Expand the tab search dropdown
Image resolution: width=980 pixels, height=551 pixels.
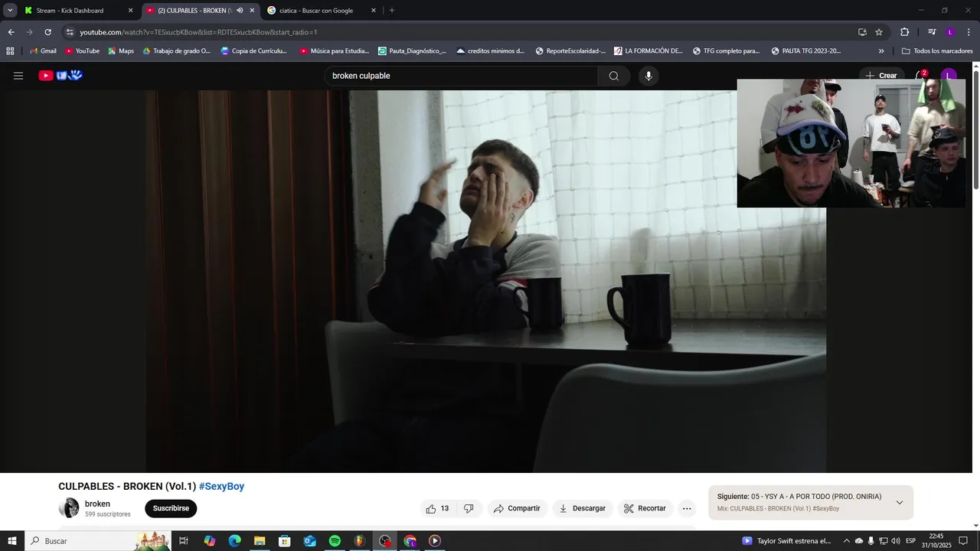click(x=10, y=11)
